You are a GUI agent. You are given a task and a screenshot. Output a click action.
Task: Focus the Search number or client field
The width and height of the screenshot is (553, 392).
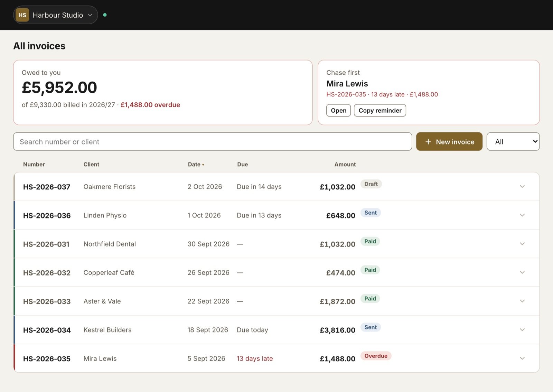pyautogui.click(x=213, y=141)
